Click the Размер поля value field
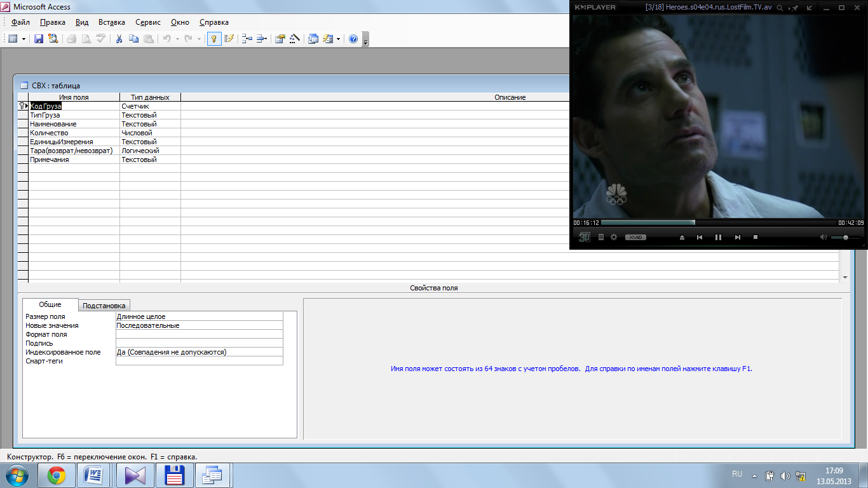The width and height of the screenshot is (868, 488). (199, 316)
